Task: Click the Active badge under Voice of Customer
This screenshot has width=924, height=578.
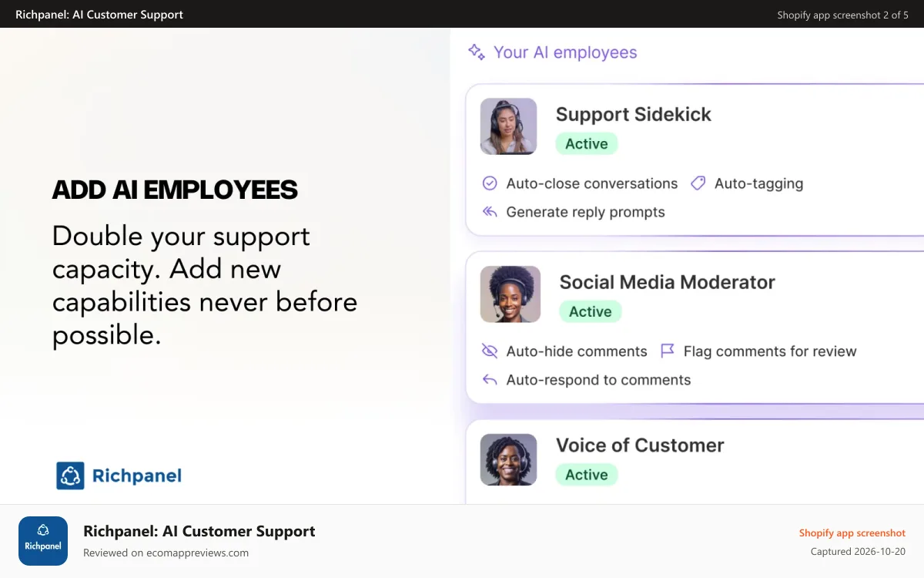Action: click(x=587, y=476)
